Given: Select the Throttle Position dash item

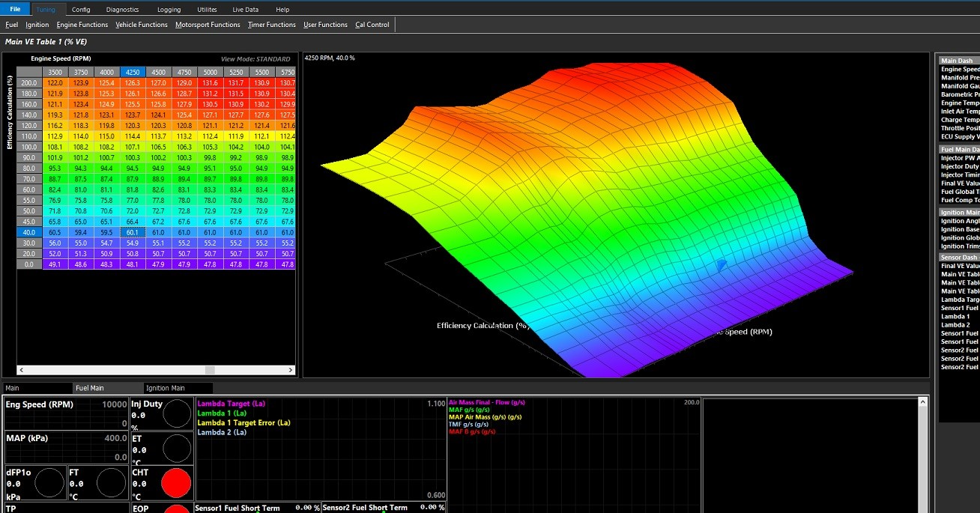Looking at the screenshot, I should coord(960,128).
